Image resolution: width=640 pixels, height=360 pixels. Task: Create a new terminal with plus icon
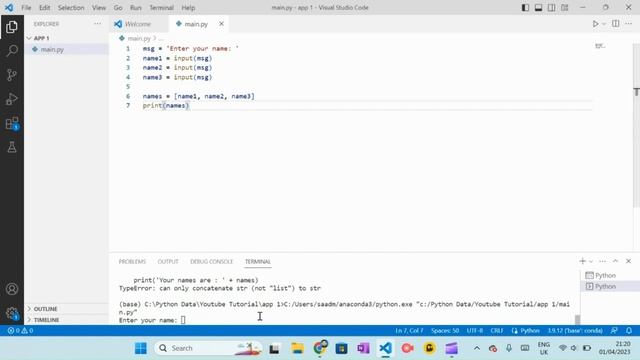pos(582,261)
